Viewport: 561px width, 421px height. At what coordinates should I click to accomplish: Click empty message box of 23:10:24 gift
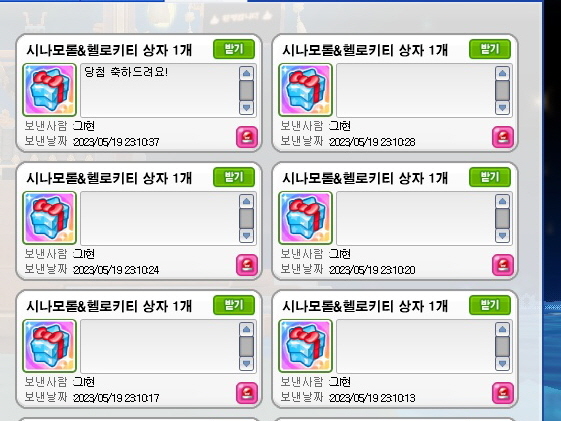[159, 218]
